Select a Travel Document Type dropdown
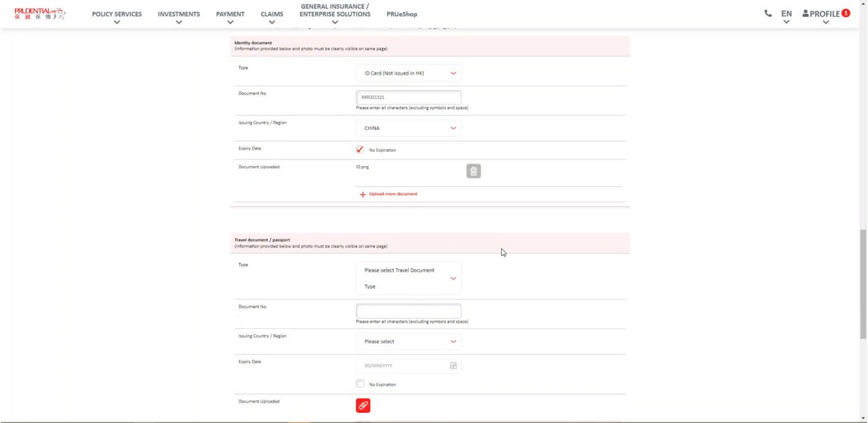The image size is (868, 423). coord(408,278)
